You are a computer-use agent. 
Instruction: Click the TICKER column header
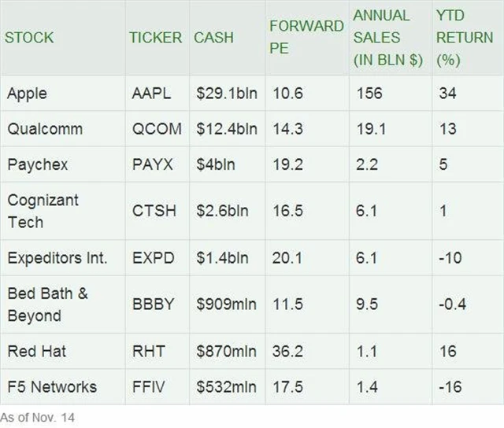[x=155, y=38]
